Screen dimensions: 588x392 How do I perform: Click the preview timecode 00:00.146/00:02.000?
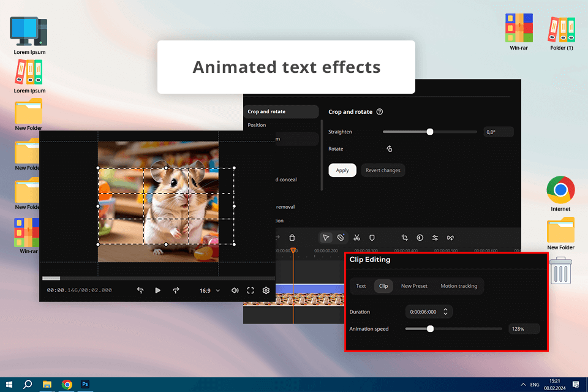tap(79, 290)
